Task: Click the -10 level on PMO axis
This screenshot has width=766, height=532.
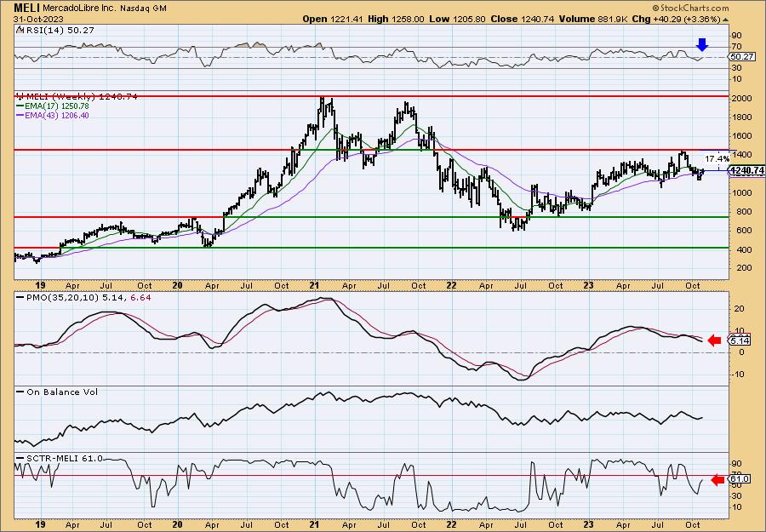Action: [x=738, y=375]
